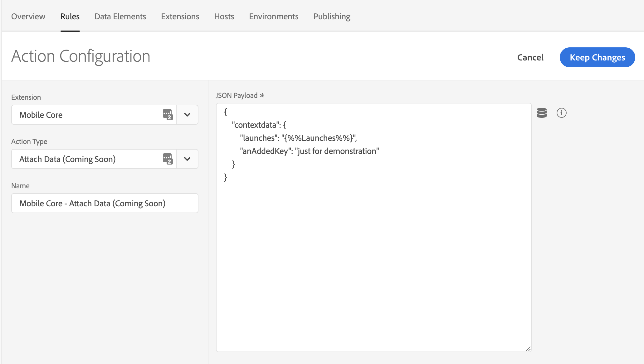This screenshot has height=364, width=644.
Task: Click the "contextdata" line in the JSON payload
Action: coord(259,125)
